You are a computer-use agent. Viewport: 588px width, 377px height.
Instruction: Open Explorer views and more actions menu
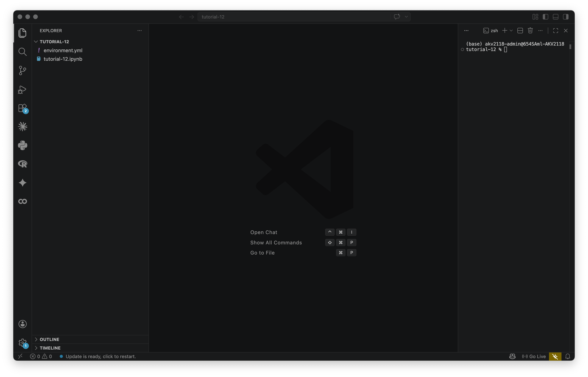tap(139, 31)
